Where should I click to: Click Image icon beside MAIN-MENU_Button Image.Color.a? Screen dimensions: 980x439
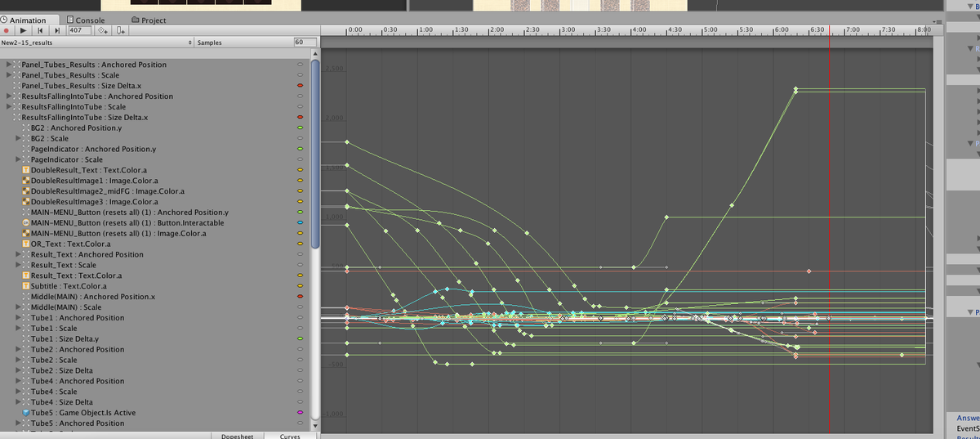click(x=26, y=233)
